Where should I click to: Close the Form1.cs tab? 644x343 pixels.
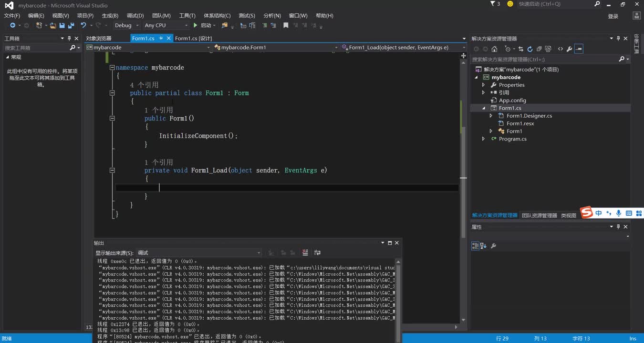click(x=168, y=38)
